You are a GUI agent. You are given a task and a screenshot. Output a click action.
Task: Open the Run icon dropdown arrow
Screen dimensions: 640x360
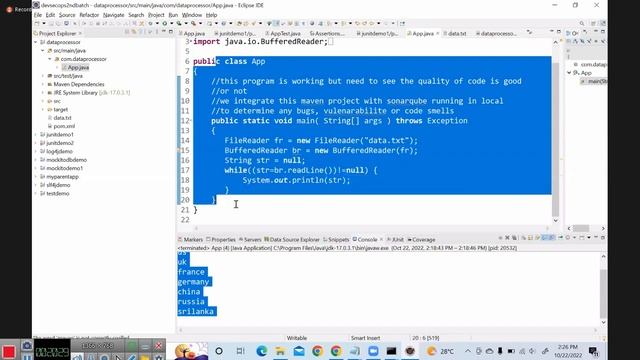(x=171, y=23)
